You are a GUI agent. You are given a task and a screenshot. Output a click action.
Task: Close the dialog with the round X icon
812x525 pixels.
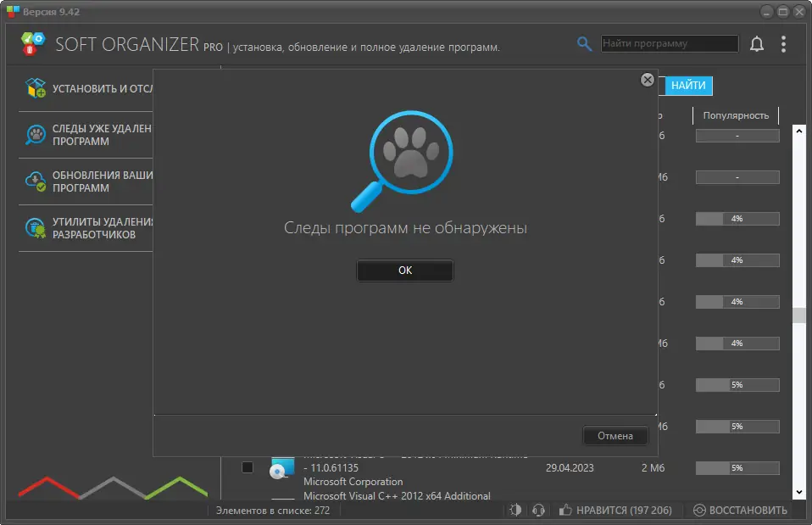(x=648, y=80)
